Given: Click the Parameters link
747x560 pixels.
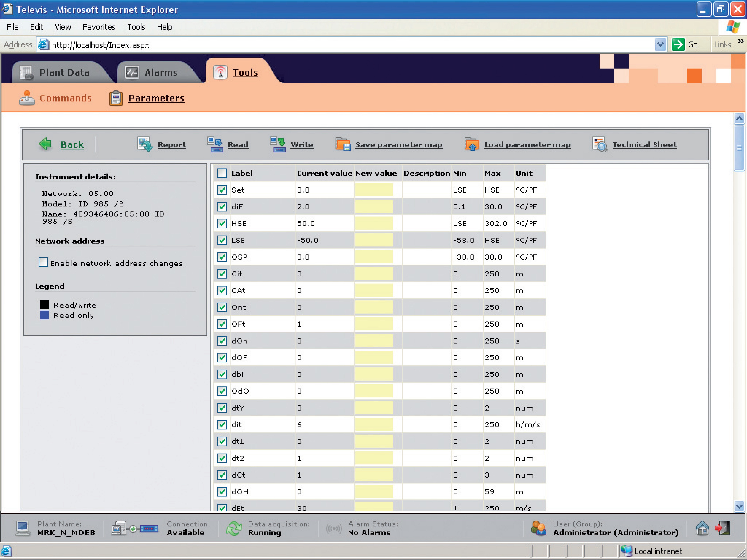Looking at the screenshot, I should pyautogui.click(x=156, y=98).
